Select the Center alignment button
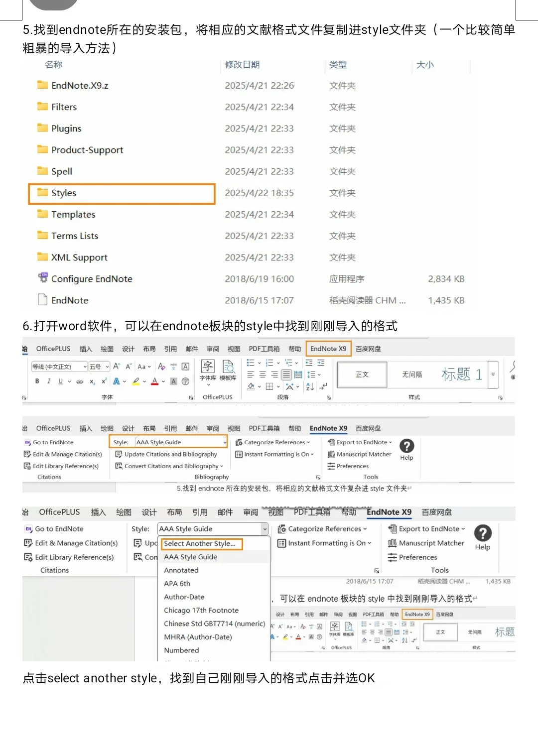 (x=263, y=375)
